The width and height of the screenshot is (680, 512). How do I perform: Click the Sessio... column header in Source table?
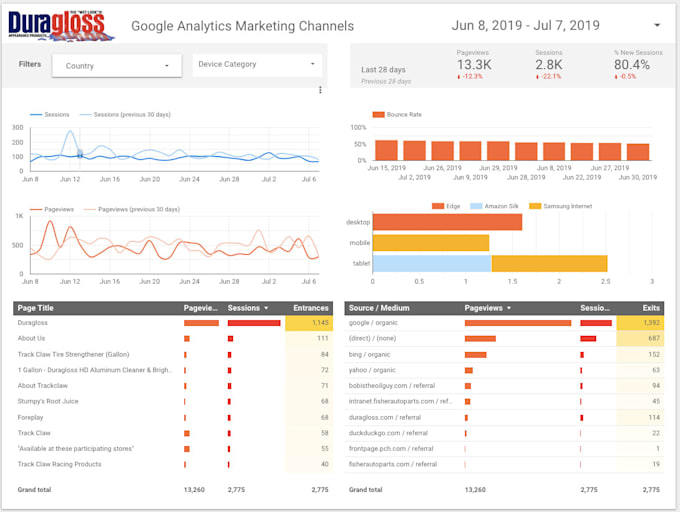[595, 308]
